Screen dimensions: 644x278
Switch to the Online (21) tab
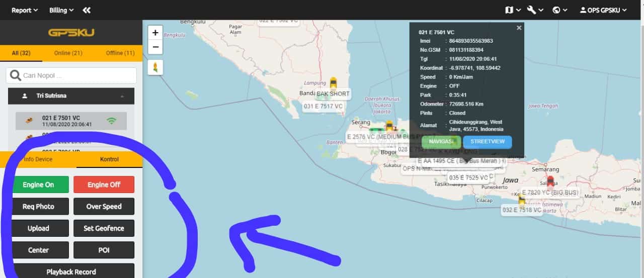(x=68, y=53)
